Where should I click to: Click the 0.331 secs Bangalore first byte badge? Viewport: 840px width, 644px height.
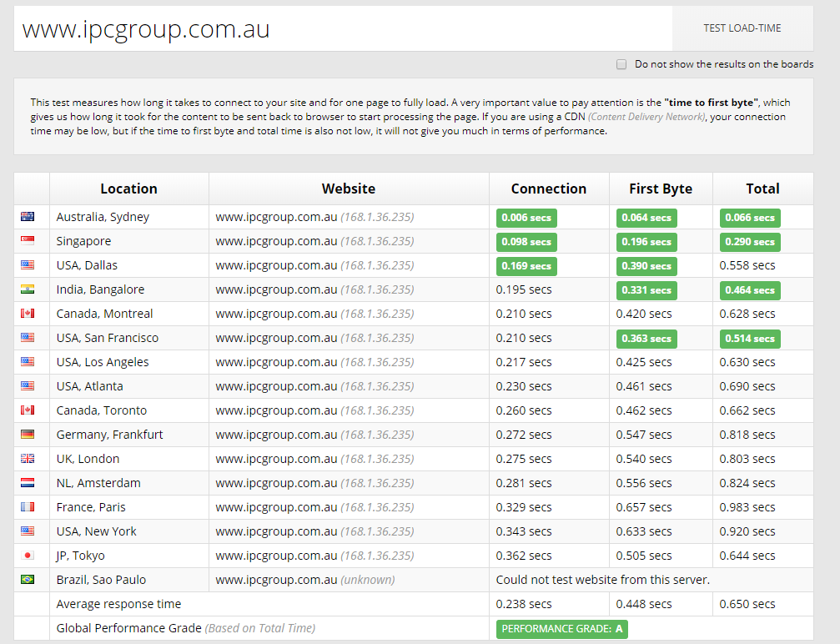pos(646,289)
